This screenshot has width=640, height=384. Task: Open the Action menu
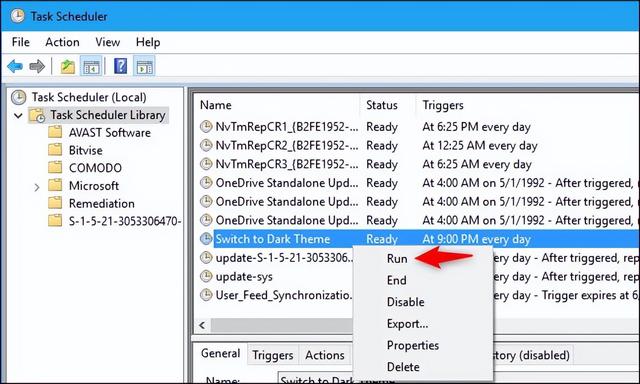click(x=62, y=42)
